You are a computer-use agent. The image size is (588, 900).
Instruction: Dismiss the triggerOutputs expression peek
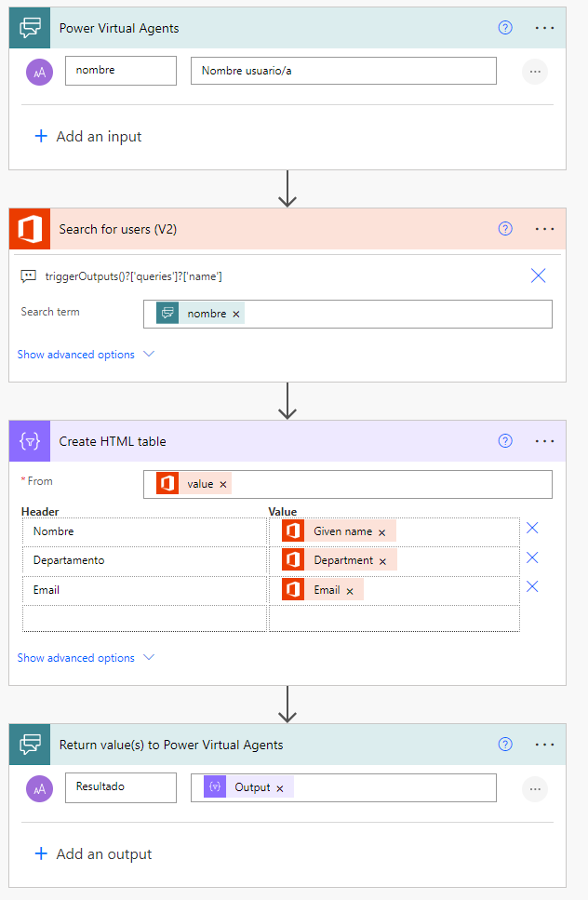538,275
